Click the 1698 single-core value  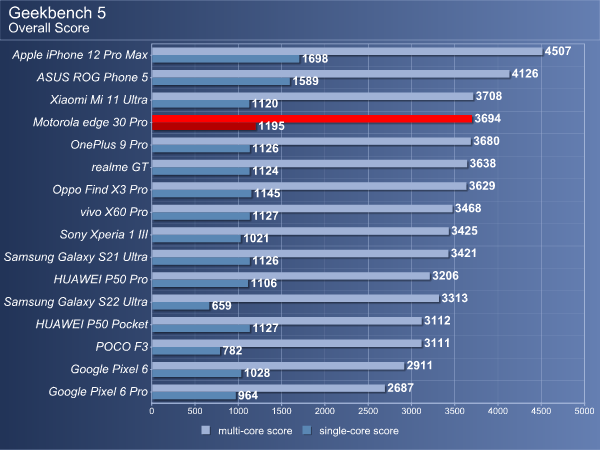(315, 59)
